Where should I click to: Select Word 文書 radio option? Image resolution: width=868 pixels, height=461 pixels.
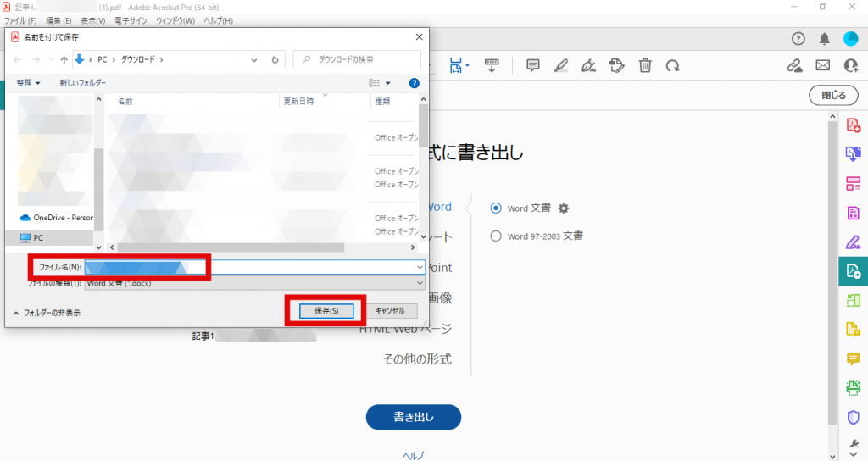pos(495,208)
